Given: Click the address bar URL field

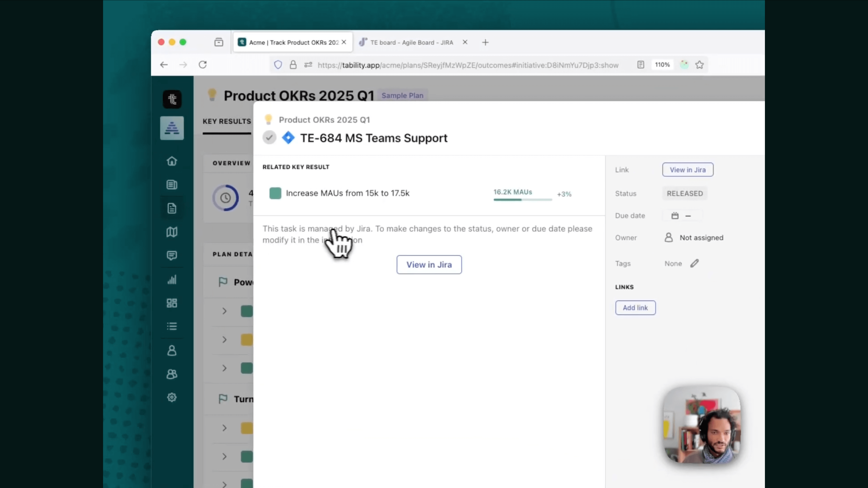Looking at the screenshot, I should click(x=468, y=65).
